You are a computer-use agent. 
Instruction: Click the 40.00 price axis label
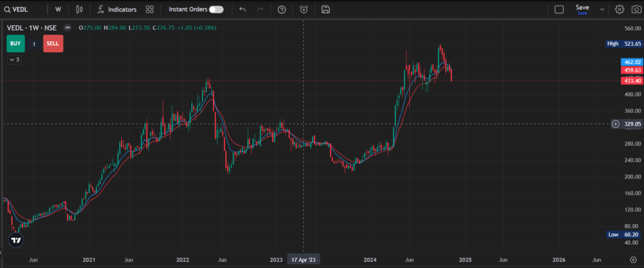click(633, 242)
